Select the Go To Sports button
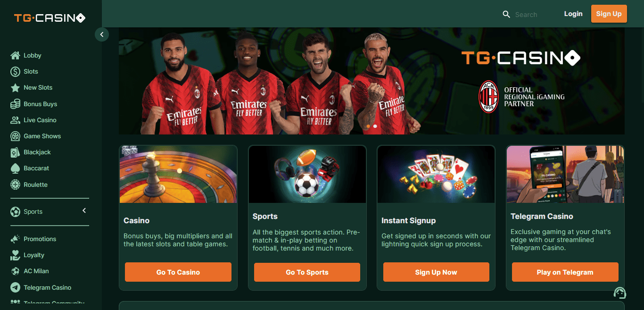 [x=307, y=272]
